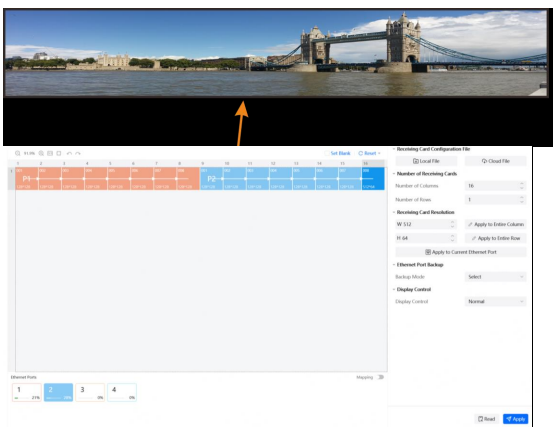Viewport: 559px width, 433px height.
Task: Open the Display Control Normal dropdown
Action: (495, 301)
